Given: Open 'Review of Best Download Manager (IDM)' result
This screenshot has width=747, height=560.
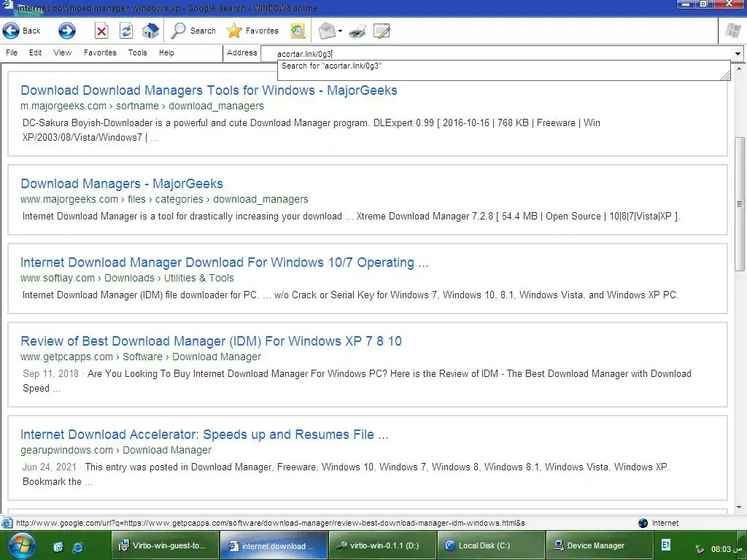Looking at the screenshot, I should [211, 341].
